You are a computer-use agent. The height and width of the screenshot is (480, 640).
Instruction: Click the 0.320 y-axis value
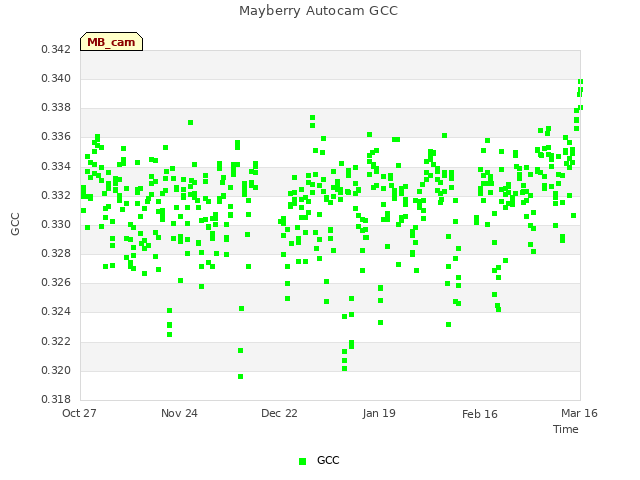(56, 370)
